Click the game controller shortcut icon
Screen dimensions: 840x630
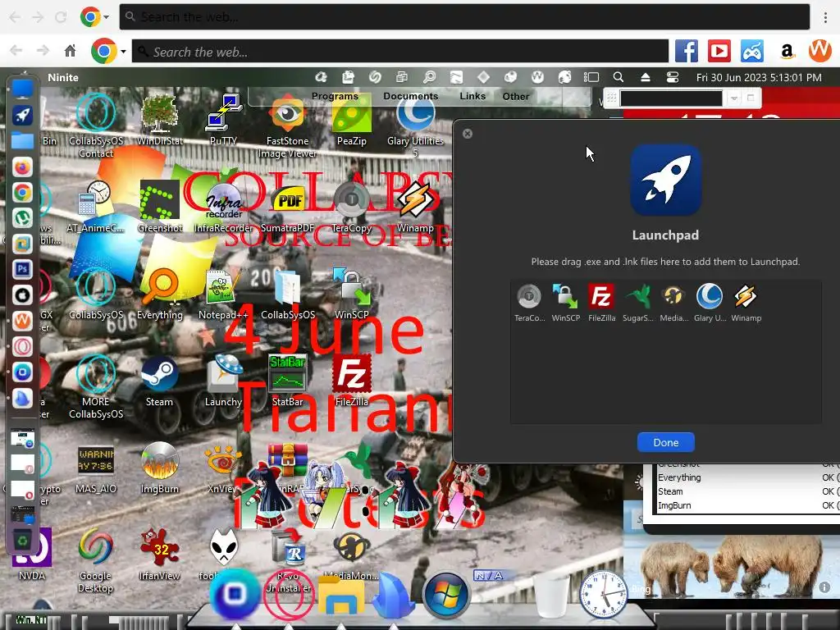pyautogui.click(x=752, y=52)
